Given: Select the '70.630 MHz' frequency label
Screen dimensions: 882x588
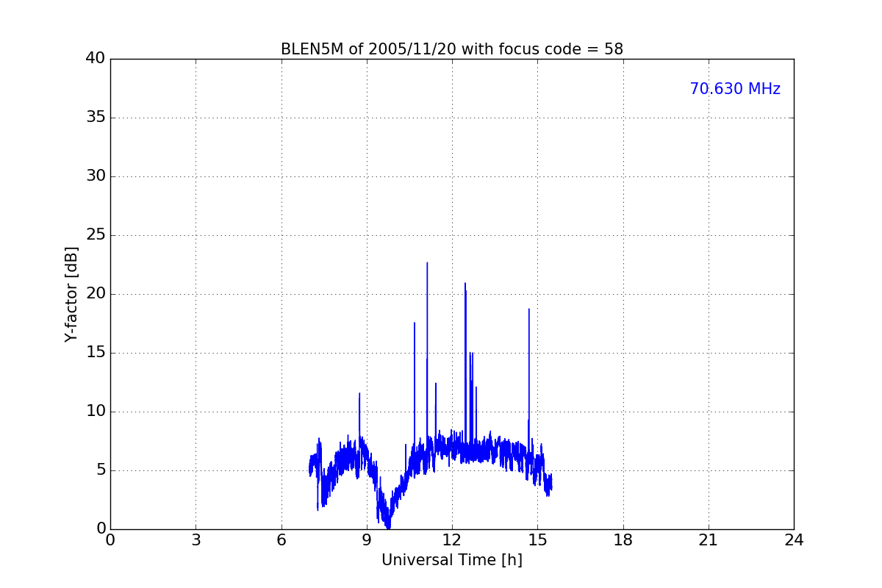Looking at the screenshot, I should click(735, 89).
